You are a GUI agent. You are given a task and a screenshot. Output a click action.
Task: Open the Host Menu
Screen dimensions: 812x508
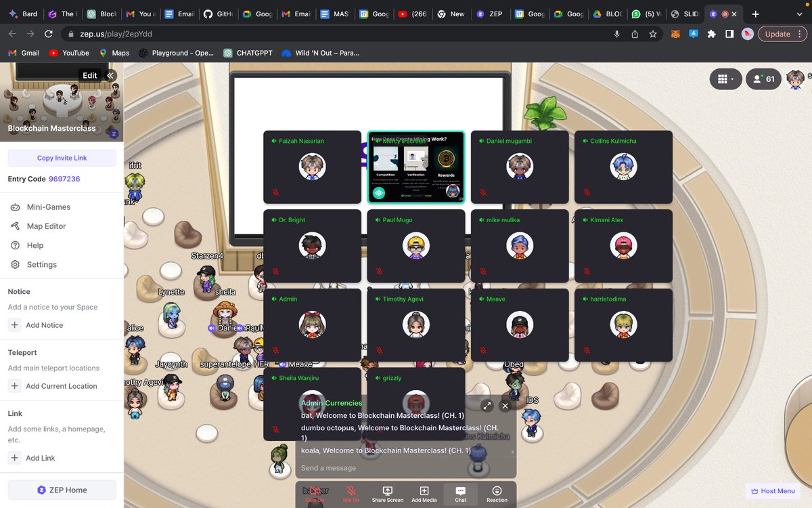[773, 491]
